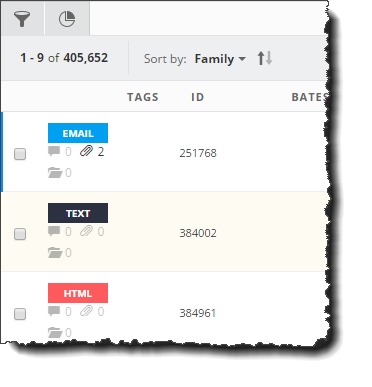Click the paperclip attachments icon for document 251768

click(x=86, y=152)
